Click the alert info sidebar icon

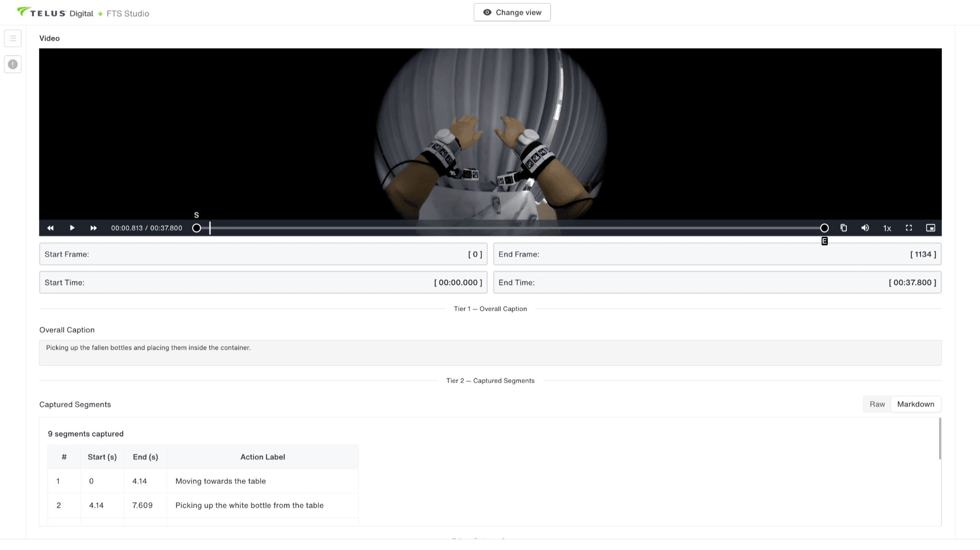pos(13,64)
